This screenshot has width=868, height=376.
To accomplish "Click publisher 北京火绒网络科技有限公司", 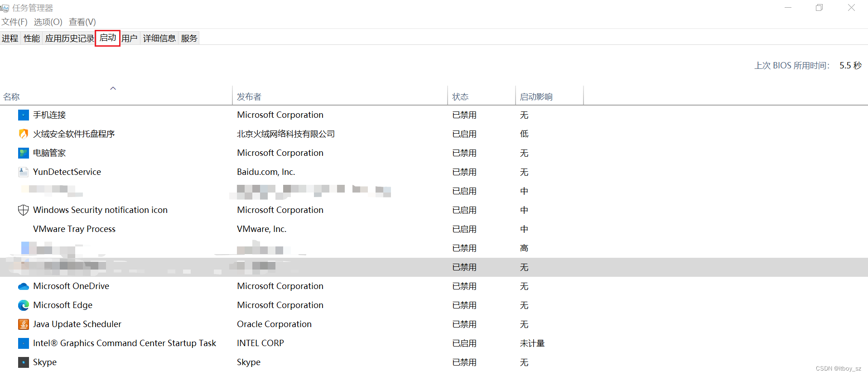I will pos(286,134).
